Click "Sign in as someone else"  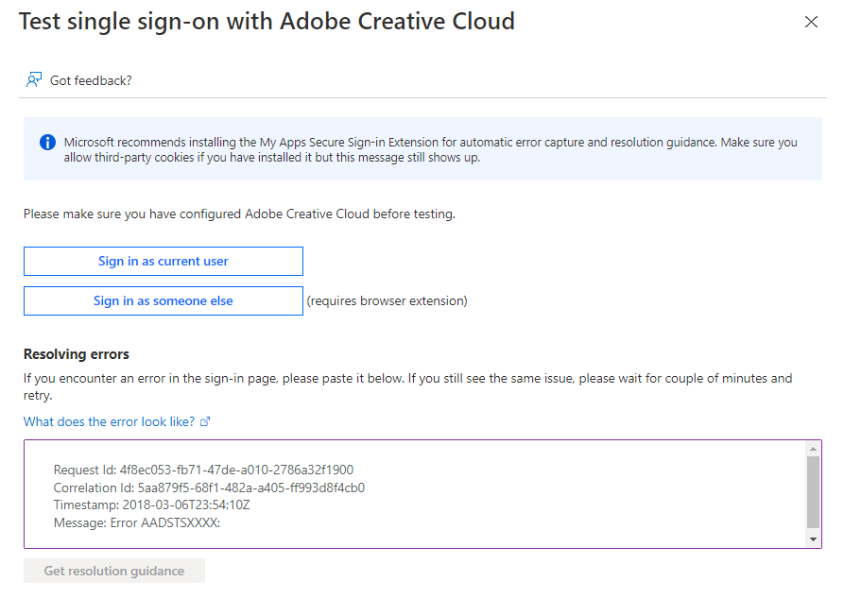click(x=163, y=300)
